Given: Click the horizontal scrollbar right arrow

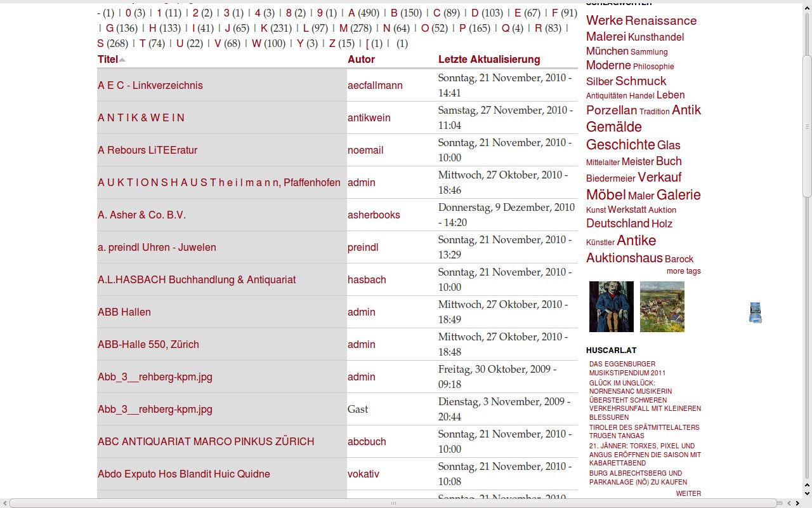Looking at the screenshot, I should [796, 503].
